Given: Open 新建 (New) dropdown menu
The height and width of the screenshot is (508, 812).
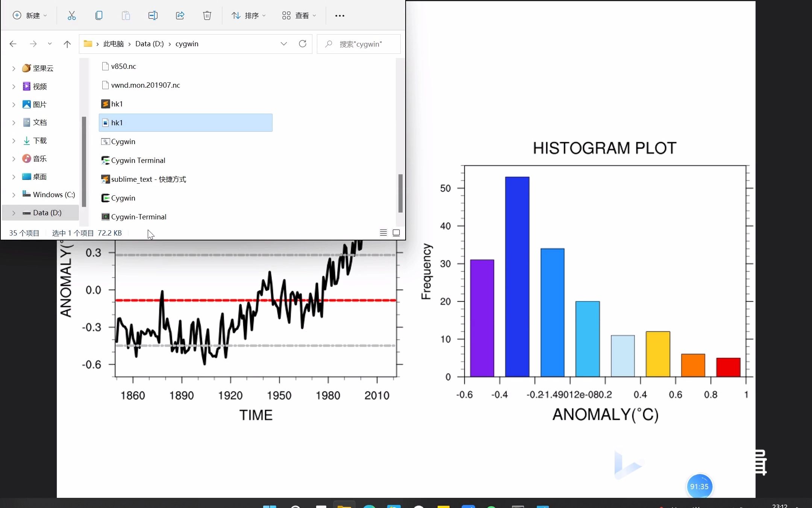Looking at the screenshot, I should 30,15.
